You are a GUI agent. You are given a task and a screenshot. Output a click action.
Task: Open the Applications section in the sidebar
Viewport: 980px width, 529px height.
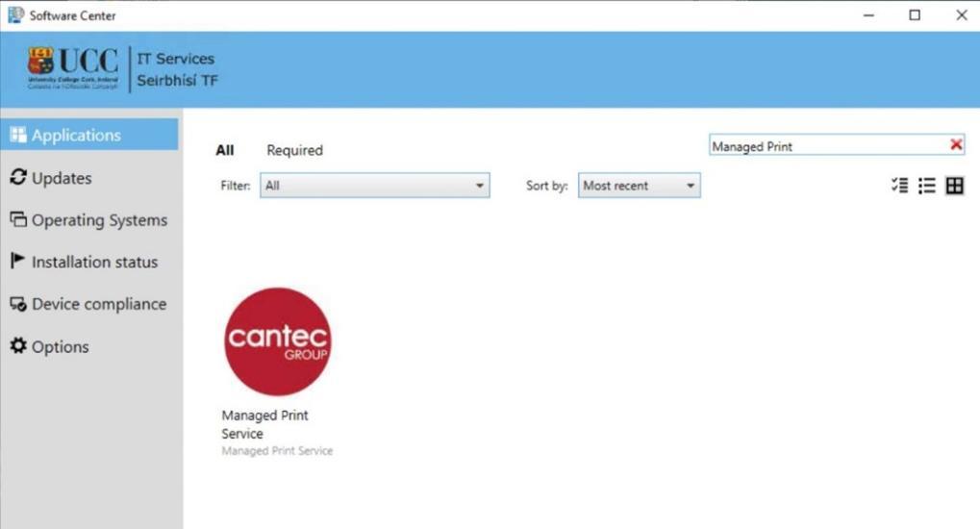point(88,135)
